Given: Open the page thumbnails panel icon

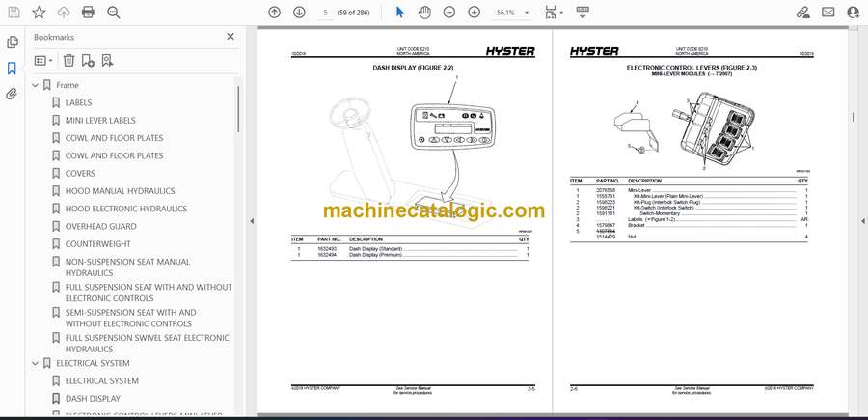Looking at the screenshot, I should (12, 42).
